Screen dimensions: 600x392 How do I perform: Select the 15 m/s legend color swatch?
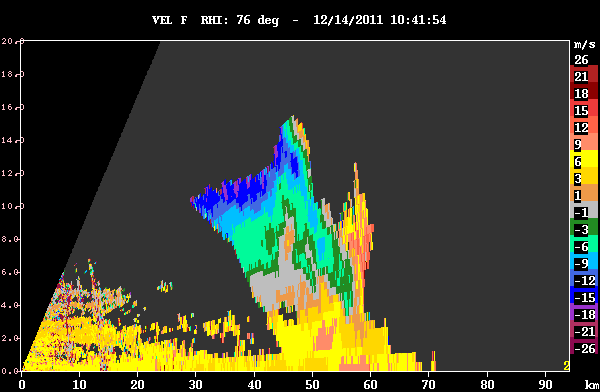(x=584, y=107)
